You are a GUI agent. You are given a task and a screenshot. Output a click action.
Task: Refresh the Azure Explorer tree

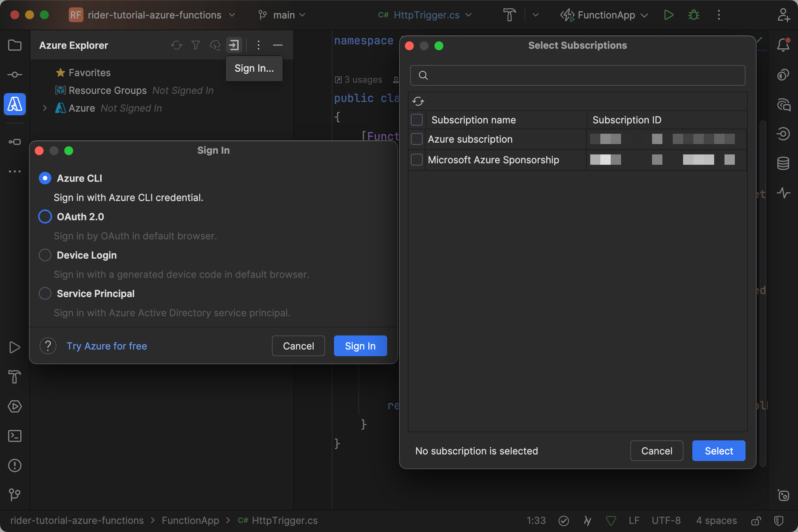(x=177, y=45)
